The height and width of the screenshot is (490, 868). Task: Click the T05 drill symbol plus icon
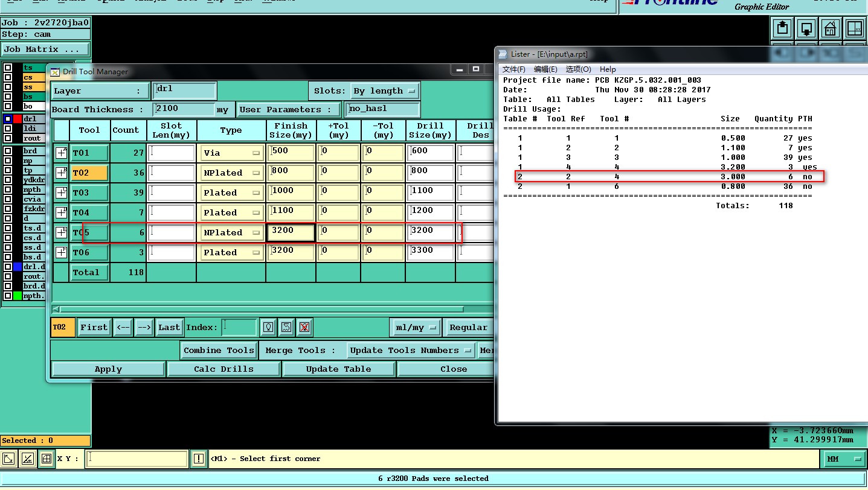61,232
